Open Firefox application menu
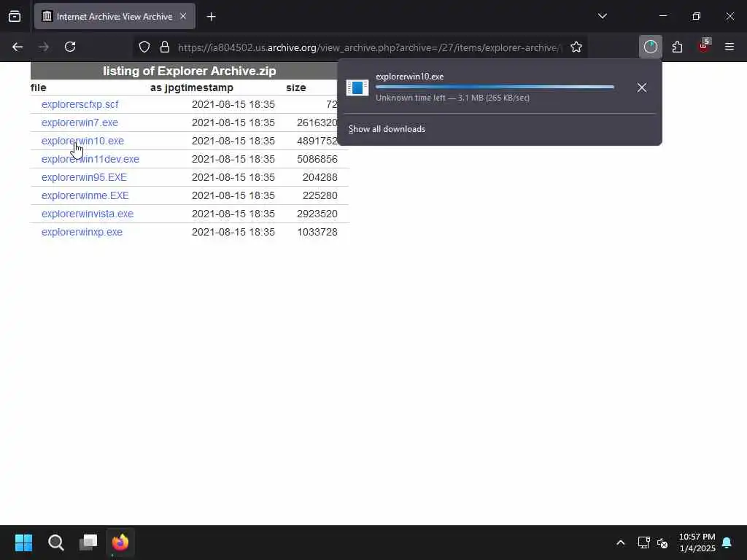 pos(729,47)
